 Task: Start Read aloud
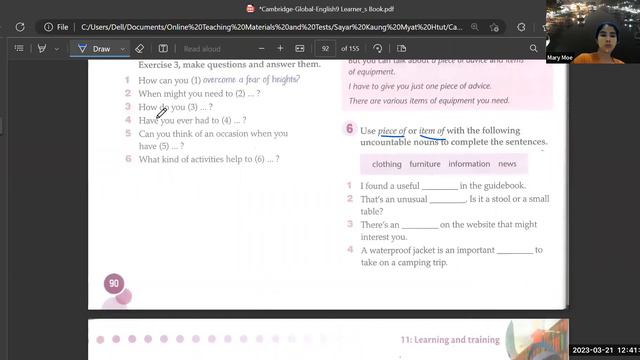(202, 49)
